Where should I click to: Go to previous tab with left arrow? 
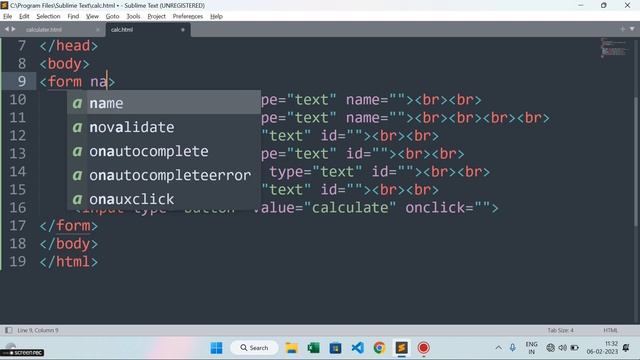7,29
